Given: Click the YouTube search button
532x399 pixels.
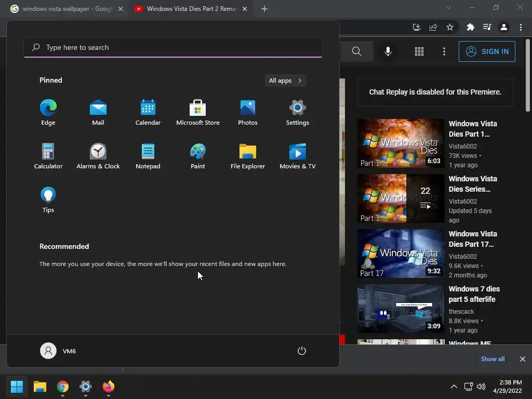Looking at the screenshot, I should pyautogui.click(x=356, y=51).
